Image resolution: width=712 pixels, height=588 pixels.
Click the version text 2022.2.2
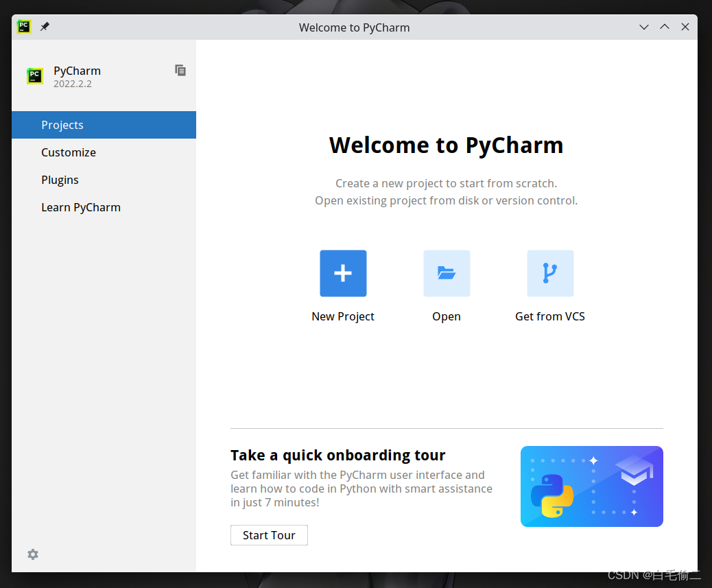click(x=73, y=84)
